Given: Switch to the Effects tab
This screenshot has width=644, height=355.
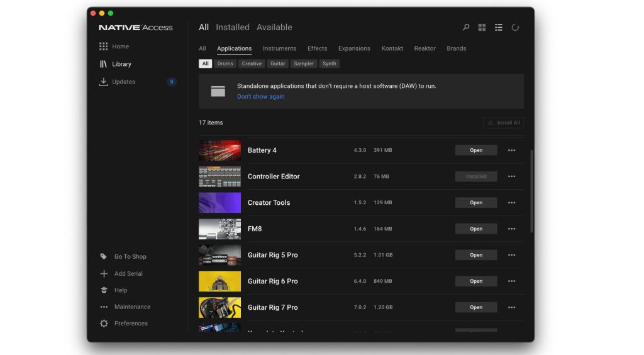Looking at the screenshot, I should click(x=317, y=48).
